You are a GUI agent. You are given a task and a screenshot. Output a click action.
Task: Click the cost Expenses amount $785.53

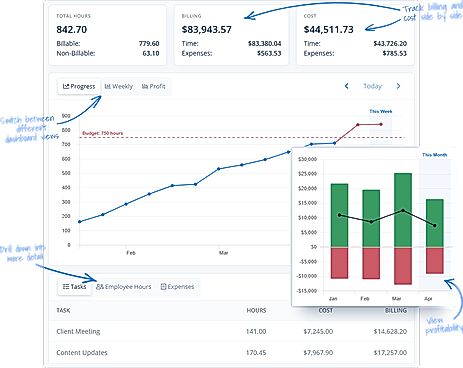(395, 53)
